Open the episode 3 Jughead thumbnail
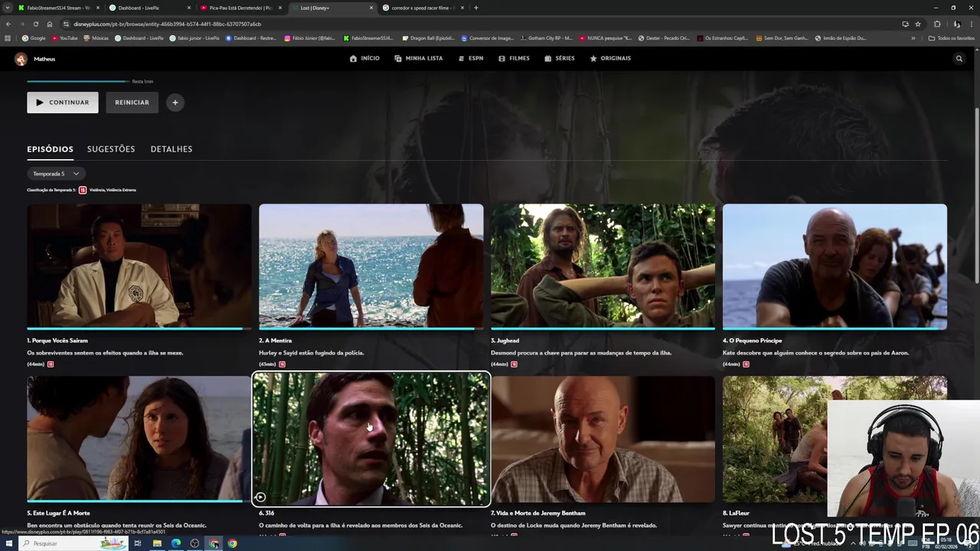 603,266
